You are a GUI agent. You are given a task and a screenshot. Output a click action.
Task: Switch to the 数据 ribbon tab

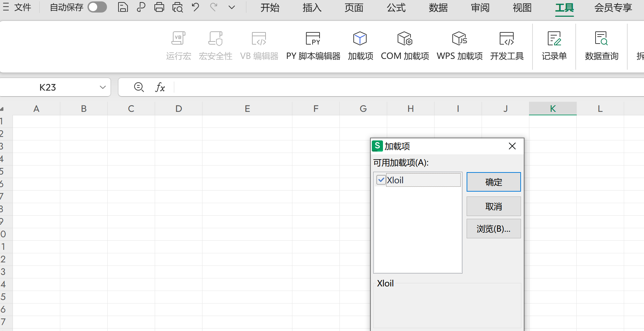pyautogui.click(x=438, y=8)
